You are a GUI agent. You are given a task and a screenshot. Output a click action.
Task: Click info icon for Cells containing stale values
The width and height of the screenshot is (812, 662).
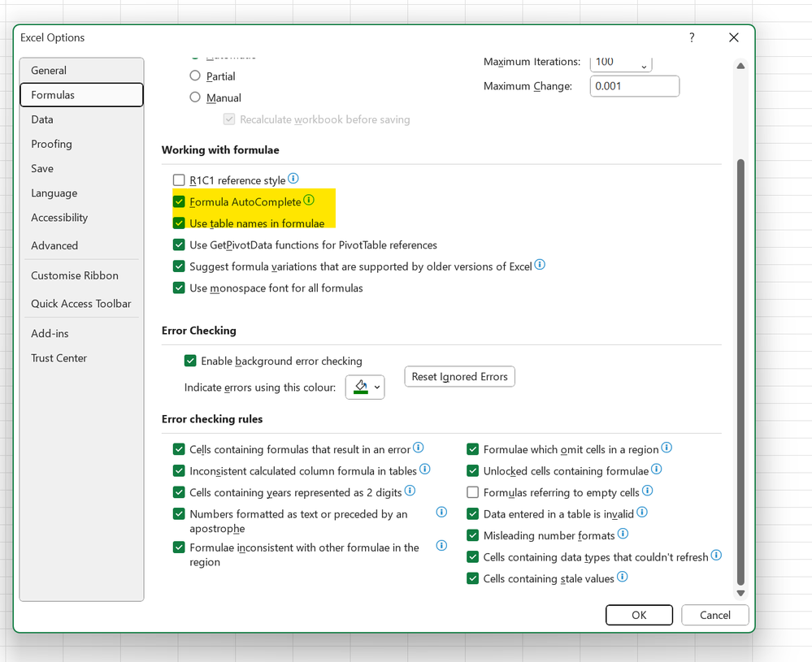tap(623, 577)
